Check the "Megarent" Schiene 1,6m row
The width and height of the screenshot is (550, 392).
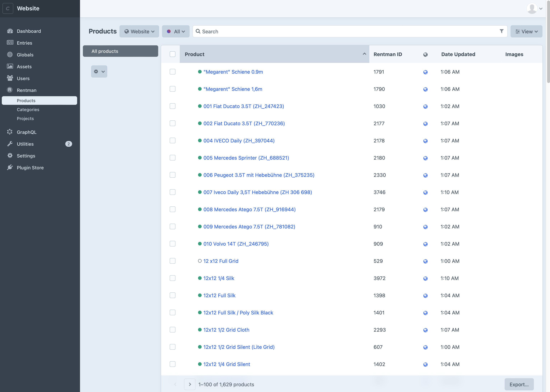[173, 89]
